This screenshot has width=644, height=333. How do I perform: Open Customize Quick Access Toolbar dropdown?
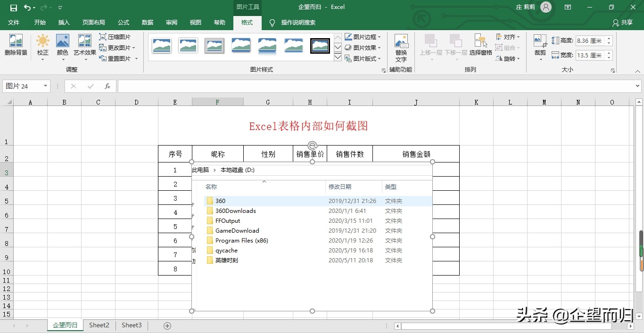(60, 8)
